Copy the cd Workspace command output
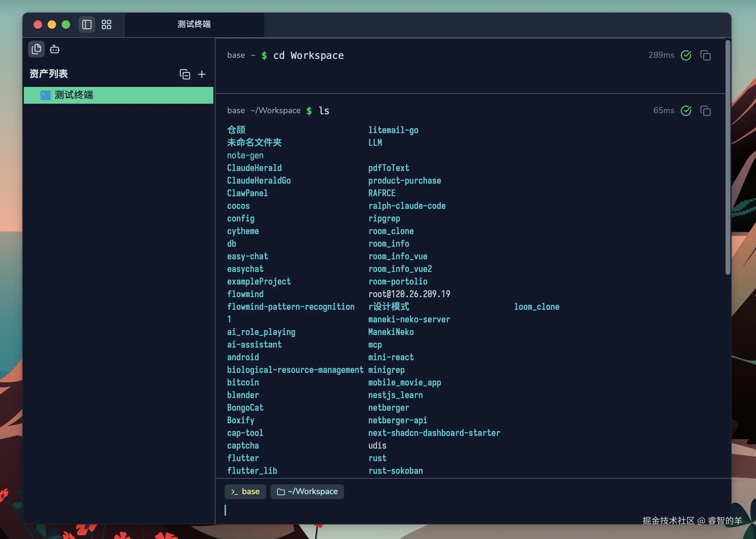 705,55
